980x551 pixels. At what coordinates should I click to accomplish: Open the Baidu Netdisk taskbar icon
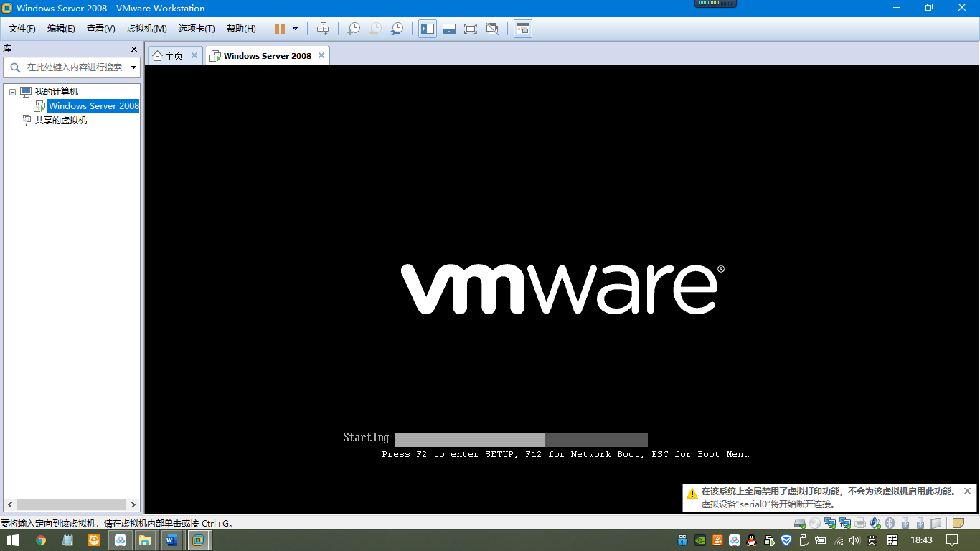click(x=121, y=540)
